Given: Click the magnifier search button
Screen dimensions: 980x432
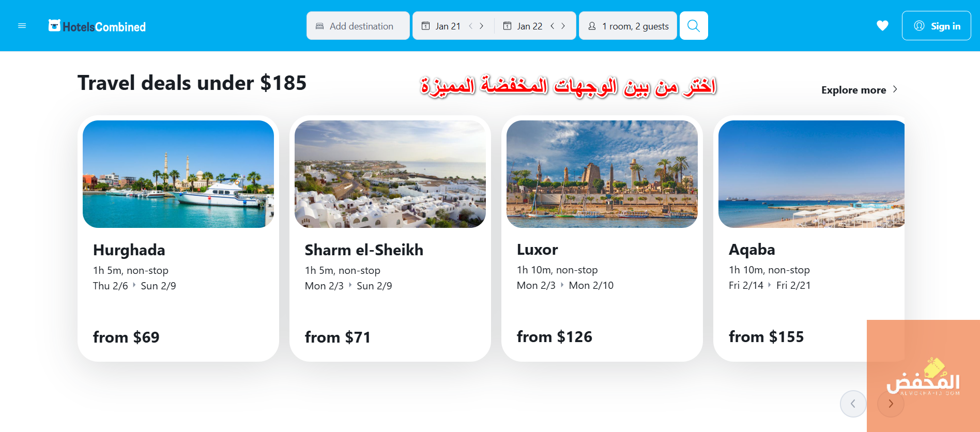Looking at the screenshot, I should (694, 26).
